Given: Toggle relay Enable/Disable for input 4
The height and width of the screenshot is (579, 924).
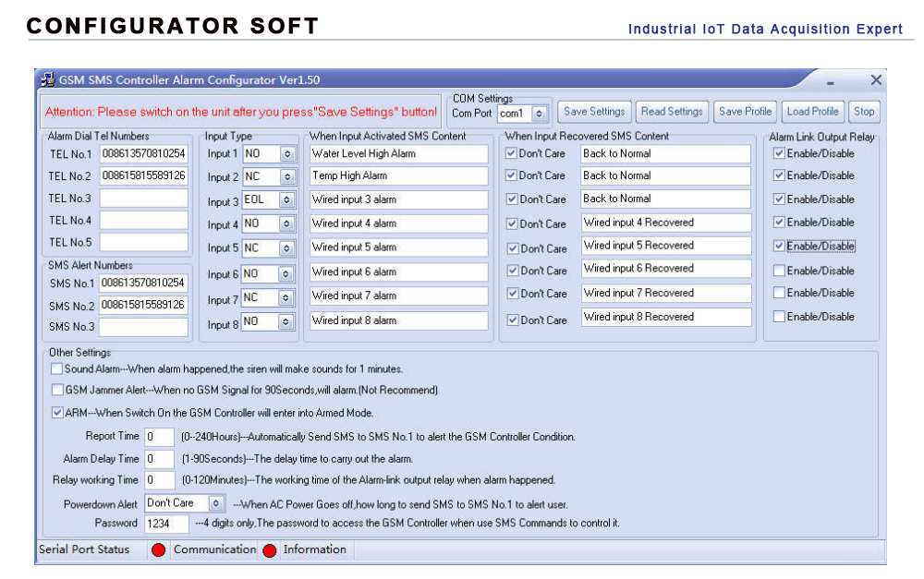Looking at the screenshot, I should 779,222.
